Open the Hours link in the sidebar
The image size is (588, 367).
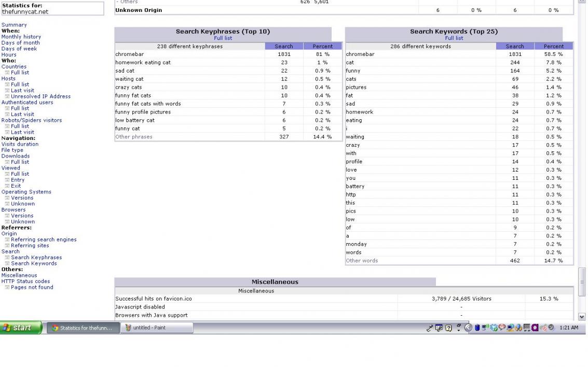click(x=9, y=54)
